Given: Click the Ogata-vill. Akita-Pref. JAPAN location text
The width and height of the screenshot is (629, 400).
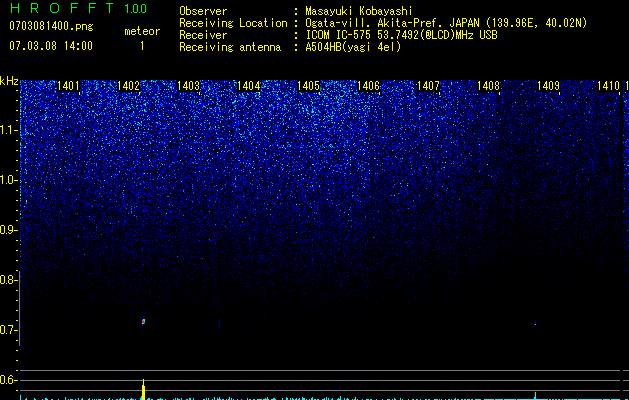Looking at the screenshot, I should pyautogui.click(x=446, y=23).
